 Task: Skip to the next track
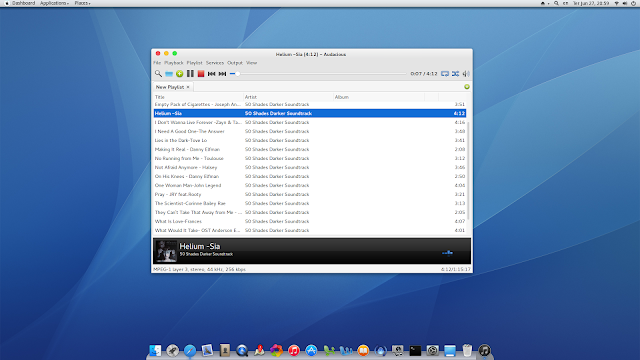[x=222, y=74]
